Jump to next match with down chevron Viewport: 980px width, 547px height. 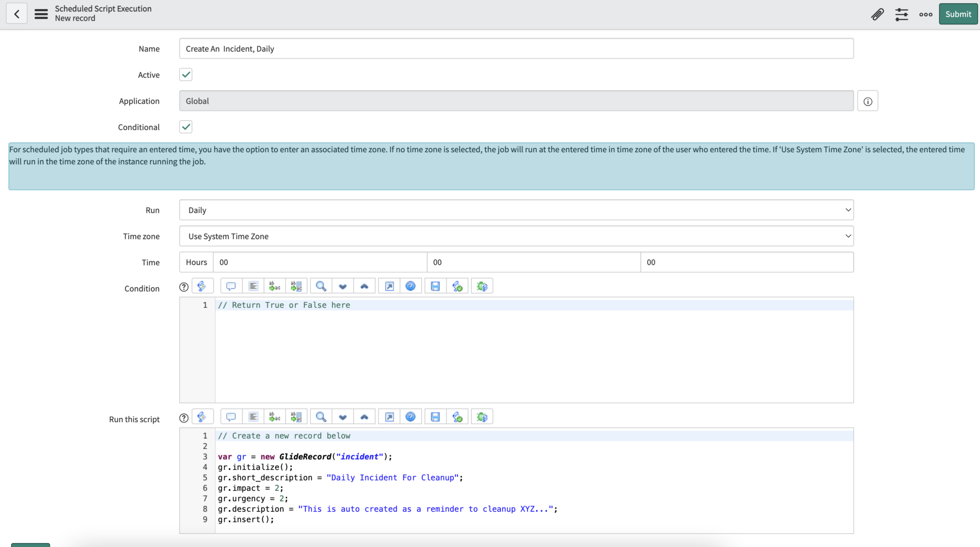[343, 416]
